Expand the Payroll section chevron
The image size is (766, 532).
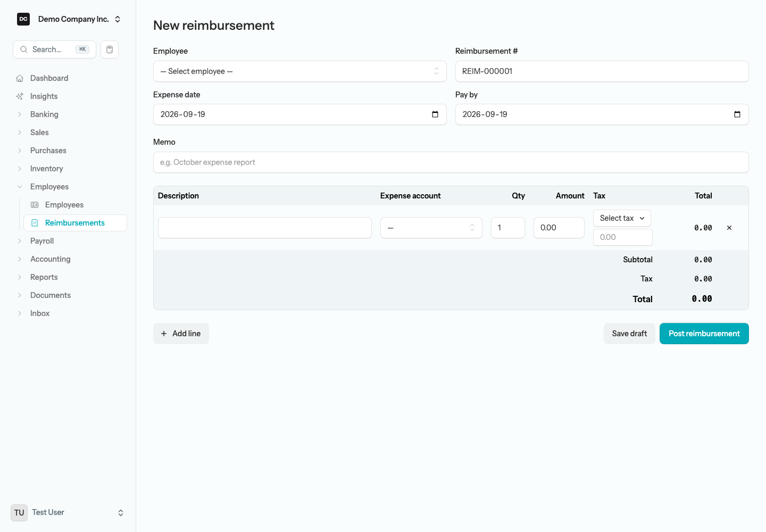20,241
